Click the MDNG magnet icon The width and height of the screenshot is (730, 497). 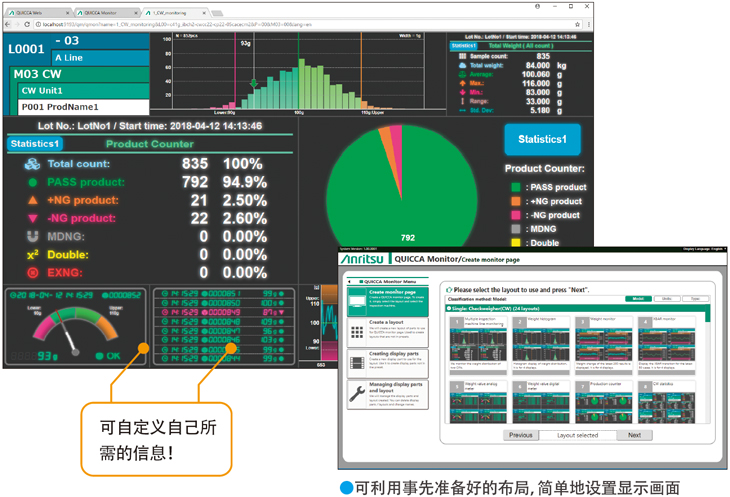33,236
